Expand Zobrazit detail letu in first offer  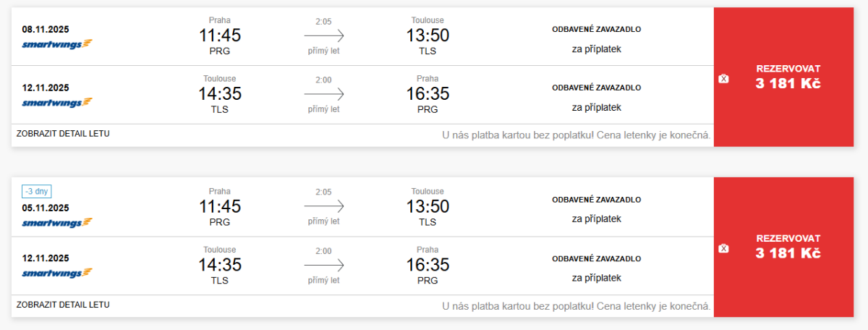[x=63, y=134]
